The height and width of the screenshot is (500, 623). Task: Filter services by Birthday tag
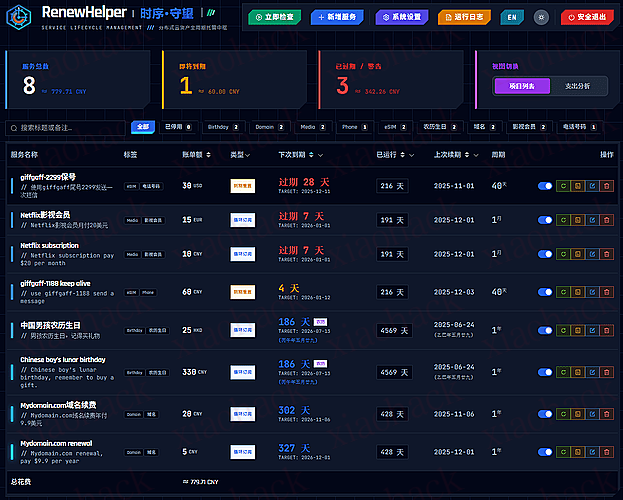click(222, 127)
